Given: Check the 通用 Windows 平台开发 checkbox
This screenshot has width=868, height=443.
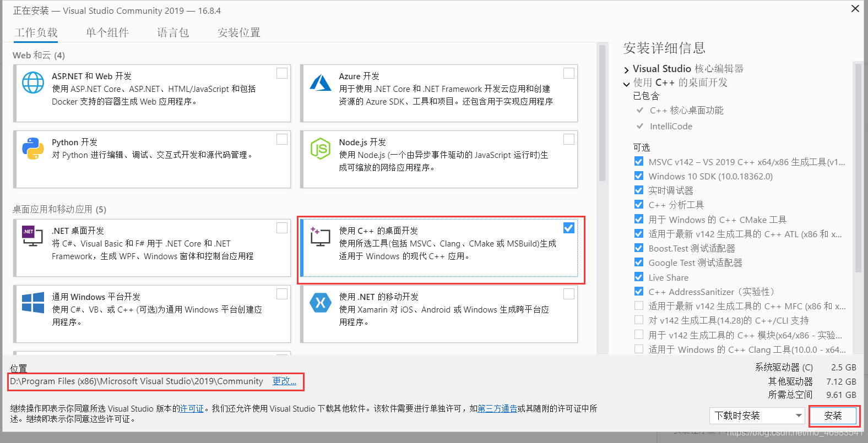Looking at the screenshot, I should 282,294.
